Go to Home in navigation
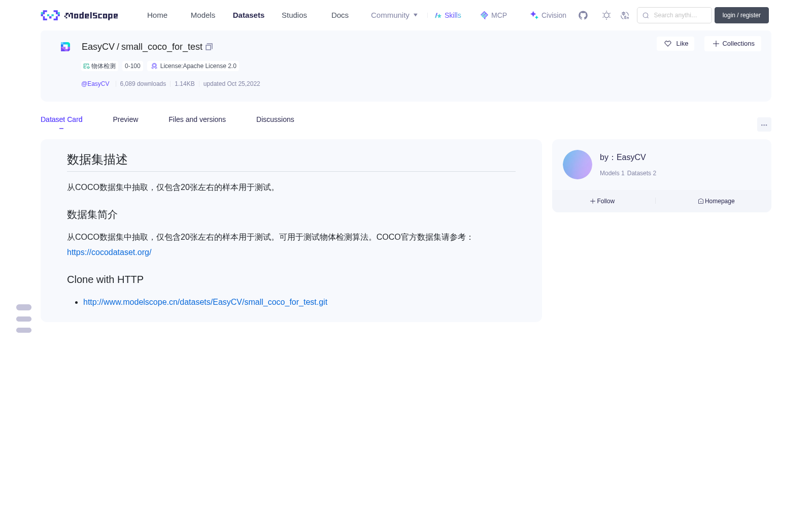 click(157, 15)
